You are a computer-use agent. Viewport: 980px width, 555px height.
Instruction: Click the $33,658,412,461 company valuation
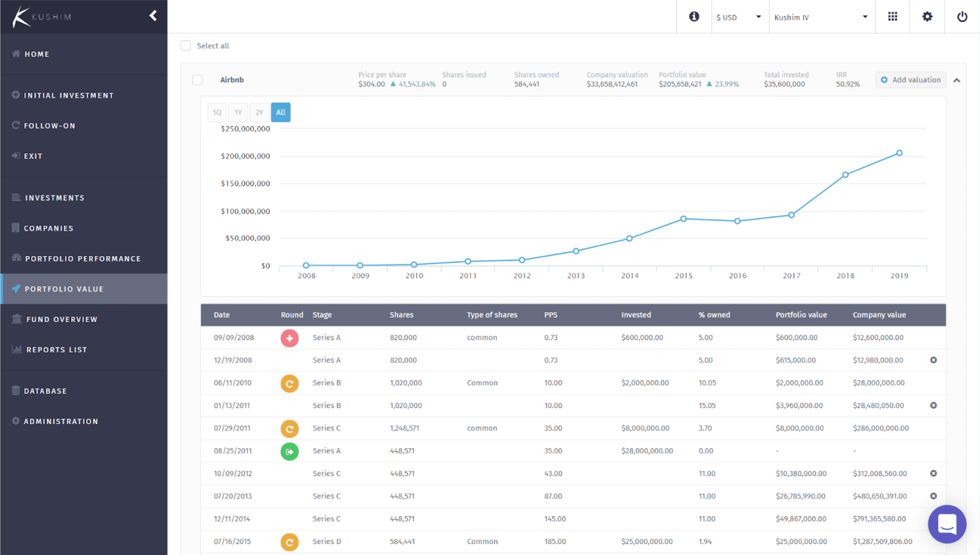click(612, 84)
